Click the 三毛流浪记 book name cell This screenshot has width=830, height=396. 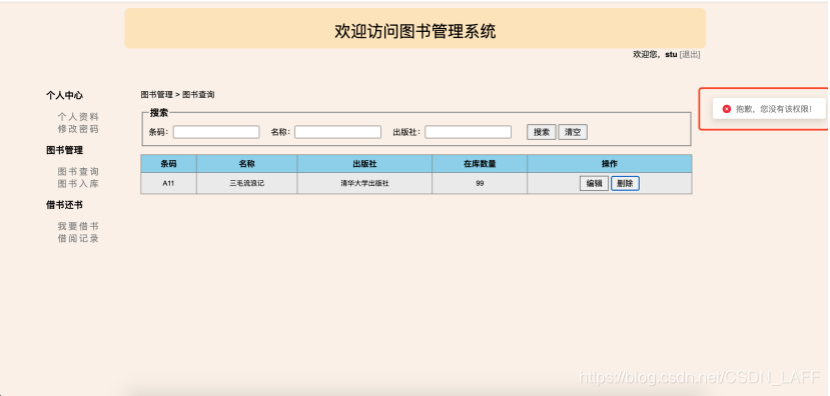247,183
